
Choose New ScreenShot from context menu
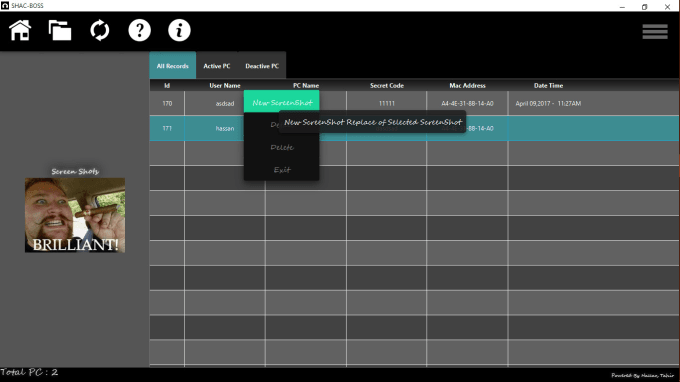282,102
